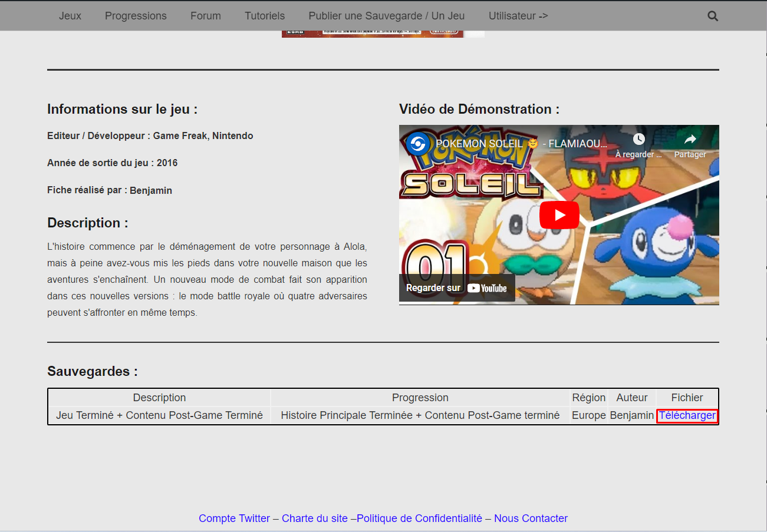Screen dimensions: 767x532
Task: Open the Tutoriels menu item
Action: [x=265, y=16]
